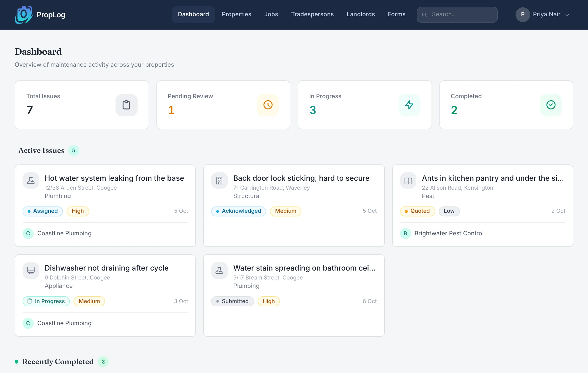Screen dimensions: 588x373
Task: Click the In Progress status badge on Dishwasher card
Action: pos(46,301)
